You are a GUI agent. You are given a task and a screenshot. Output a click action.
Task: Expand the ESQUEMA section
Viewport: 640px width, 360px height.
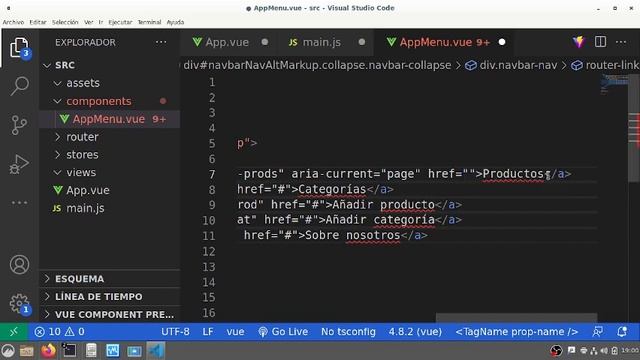click(109, 279)
